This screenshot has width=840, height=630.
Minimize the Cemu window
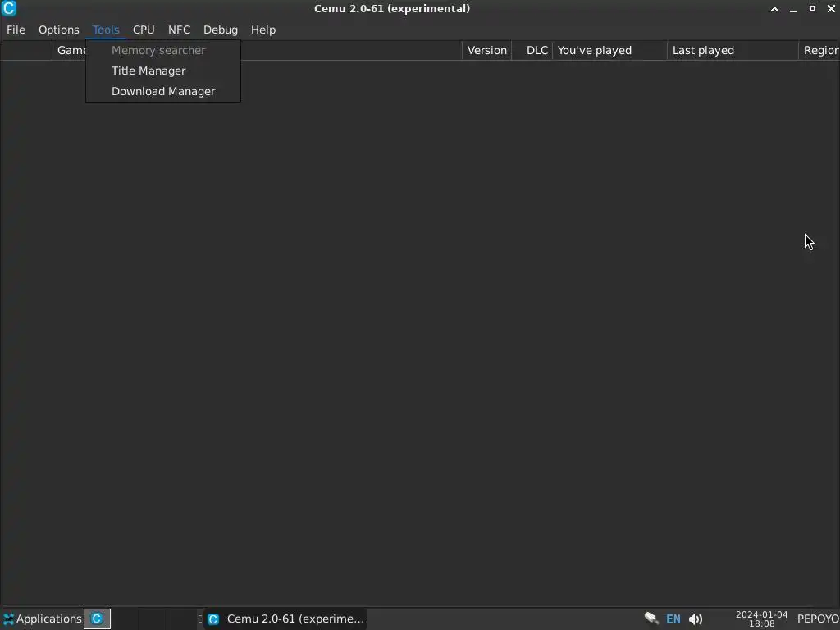(x=793, y=9)
